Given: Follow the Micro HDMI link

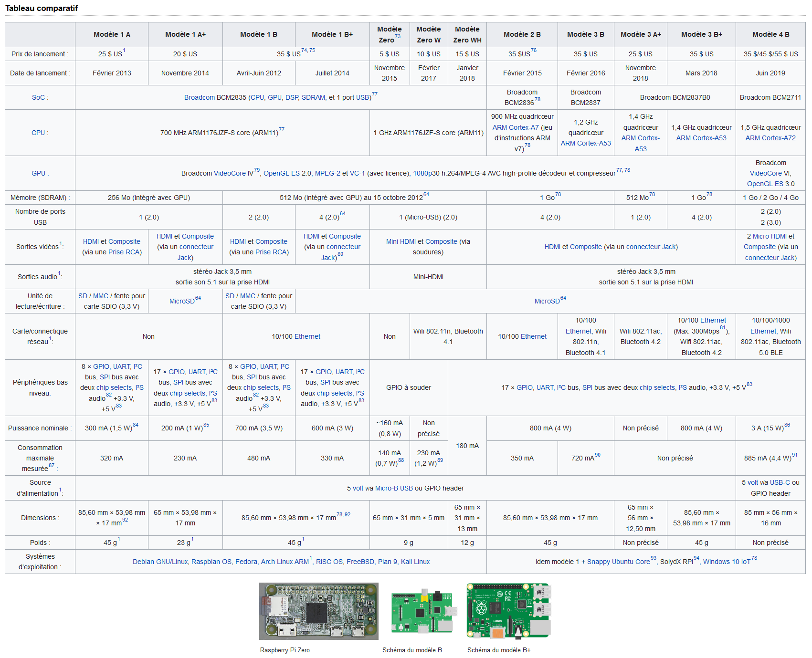Looking at the screenshot, I should tap(770, 236).
